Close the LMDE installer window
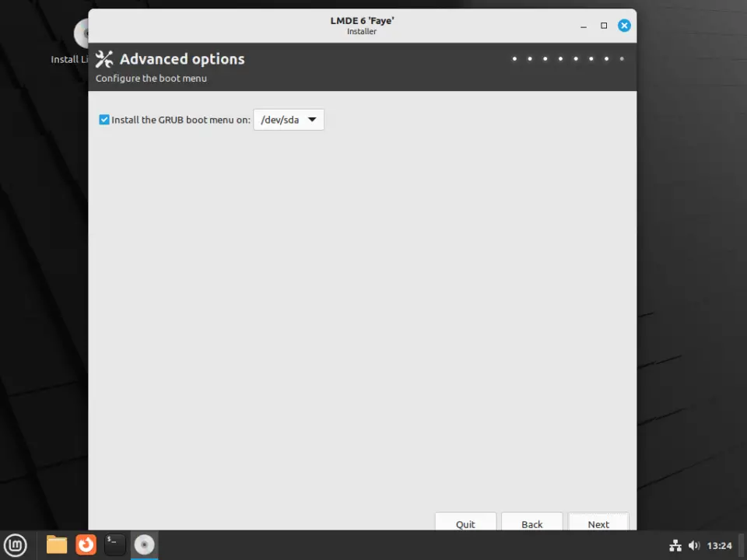Viewport: 747px width, 560px height. pyautogui.click(x=624, y=26)
